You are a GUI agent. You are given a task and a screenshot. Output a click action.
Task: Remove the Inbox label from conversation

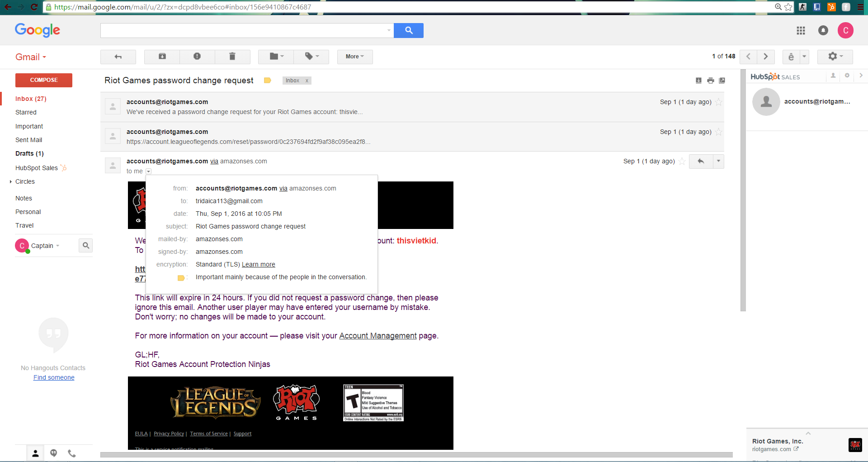click(307, 81)
